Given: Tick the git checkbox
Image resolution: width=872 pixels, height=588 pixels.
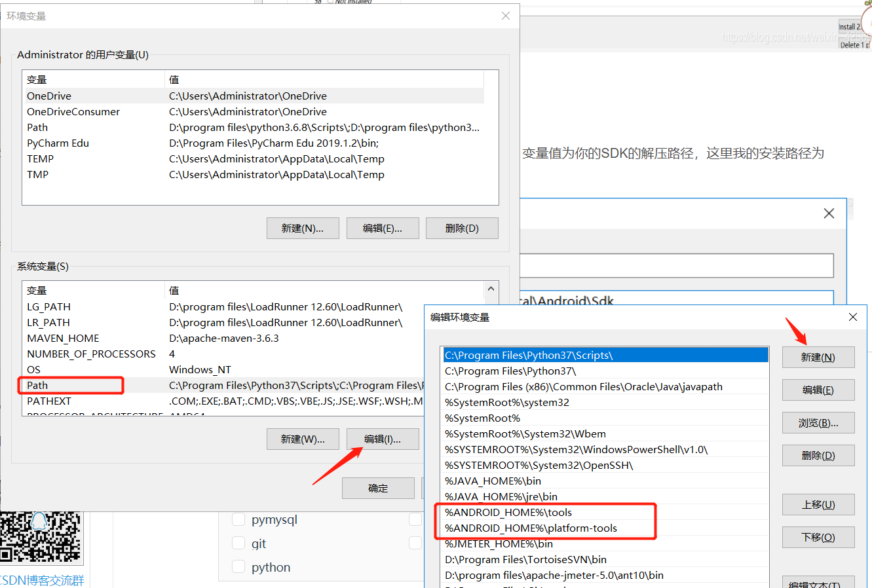Looking at the screenshot, I should (239, 543).
